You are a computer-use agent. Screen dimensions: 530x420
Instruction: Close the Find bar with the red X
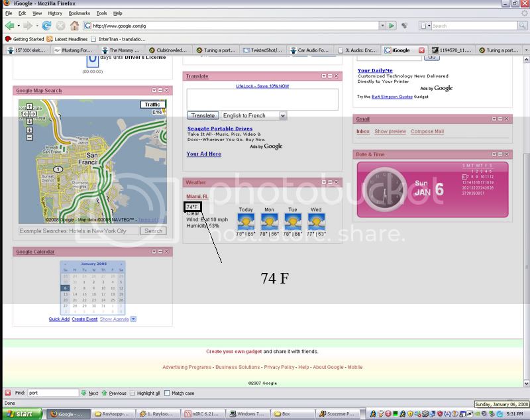click(x=8, y=393)
